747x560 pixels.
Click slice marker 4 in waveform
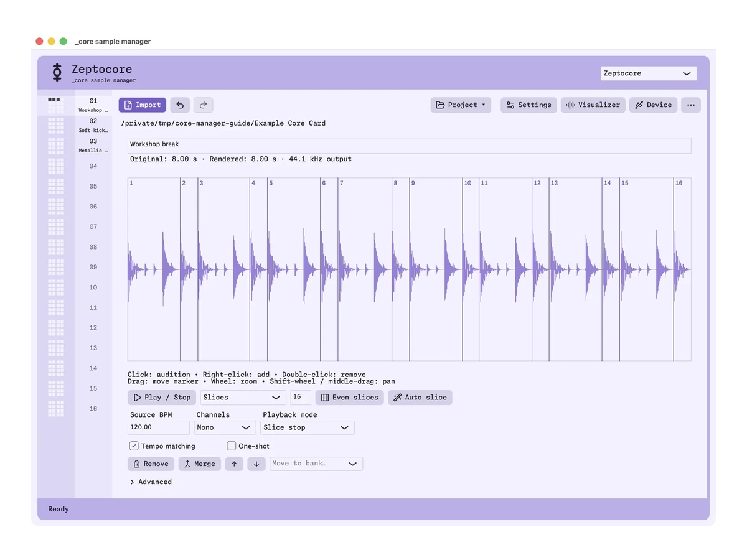pos(253,183)
